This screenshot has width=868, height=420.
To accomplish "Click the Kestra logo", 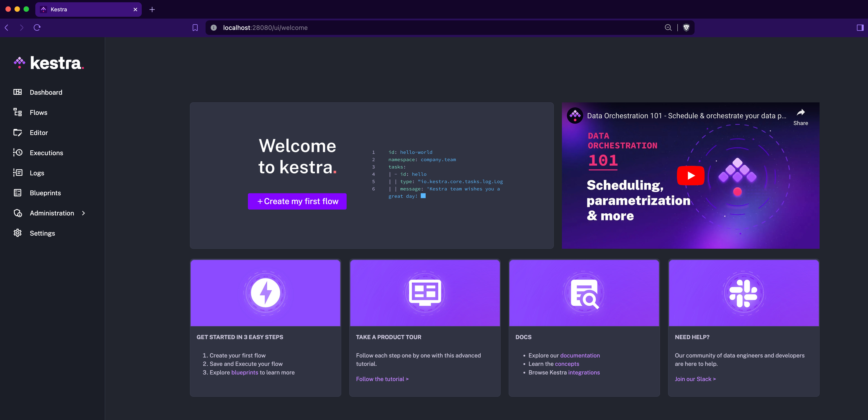I will point(48,63).
